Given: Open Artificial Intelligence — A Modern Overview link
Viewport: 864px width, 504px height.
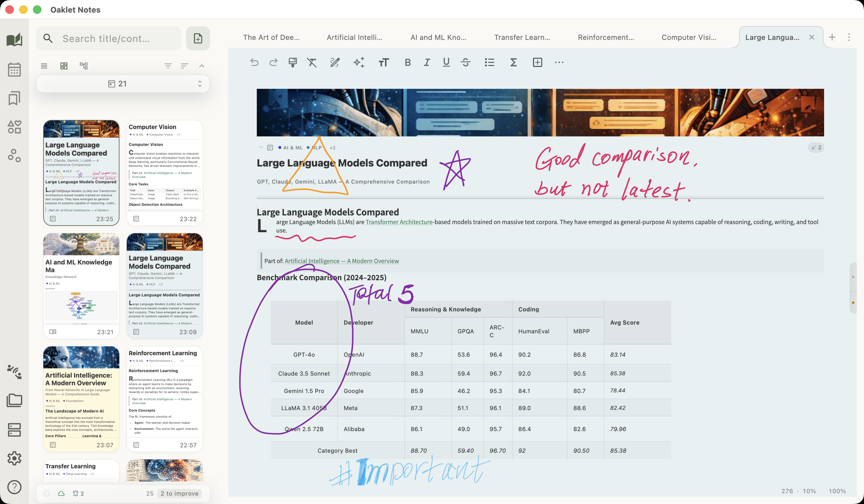Looking at the screenshot, I should (x=342, y=261).
